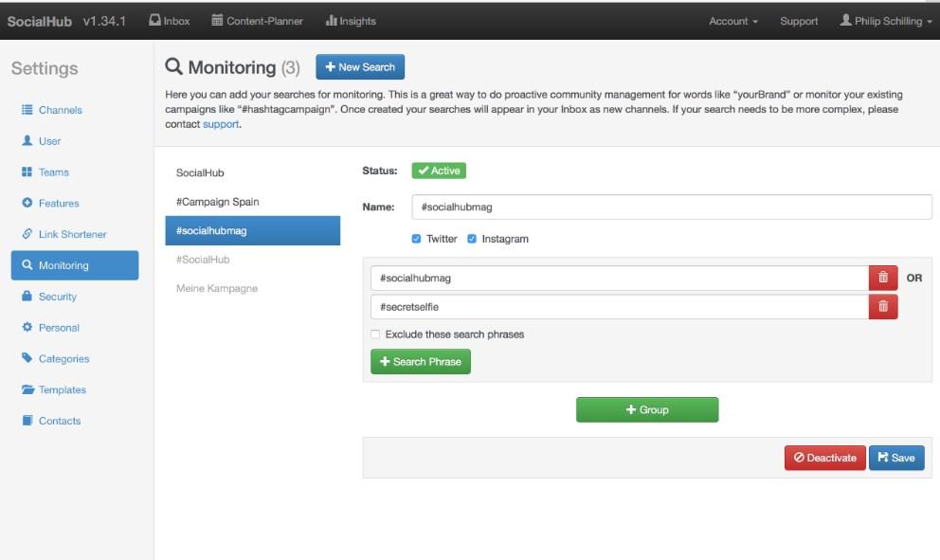940x560 pixels.
Task: Click the Personal gear icon
Action: tap(27, 327)
